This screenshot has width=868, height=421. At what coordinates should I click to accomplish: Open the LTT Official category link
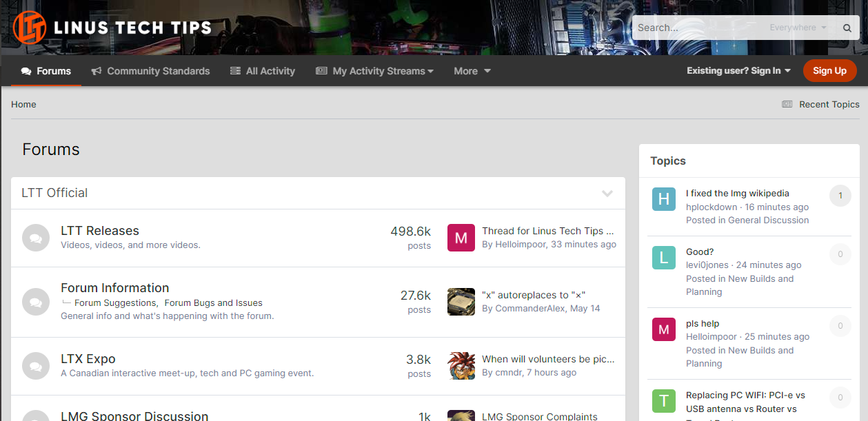[54, 193]
